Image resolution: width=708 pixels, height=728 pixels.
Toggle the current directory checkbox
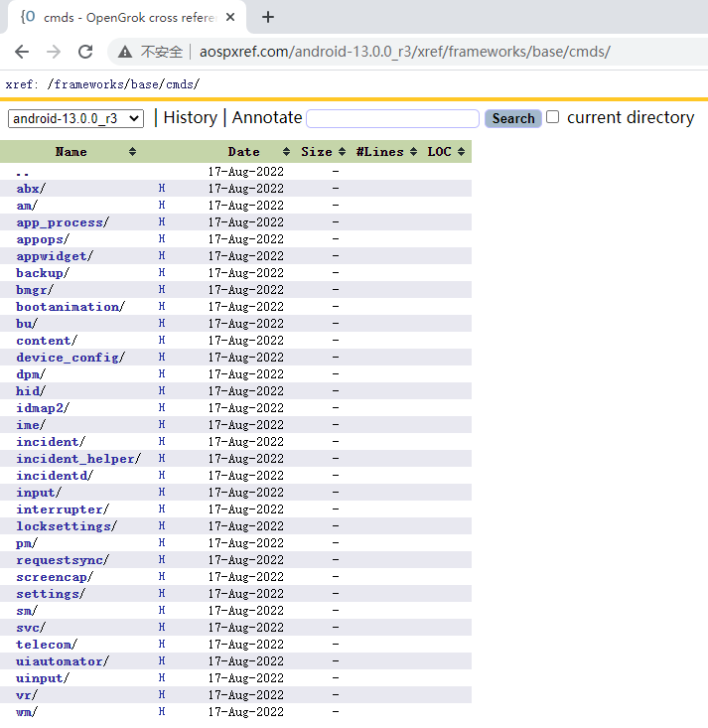pos(552,117)
